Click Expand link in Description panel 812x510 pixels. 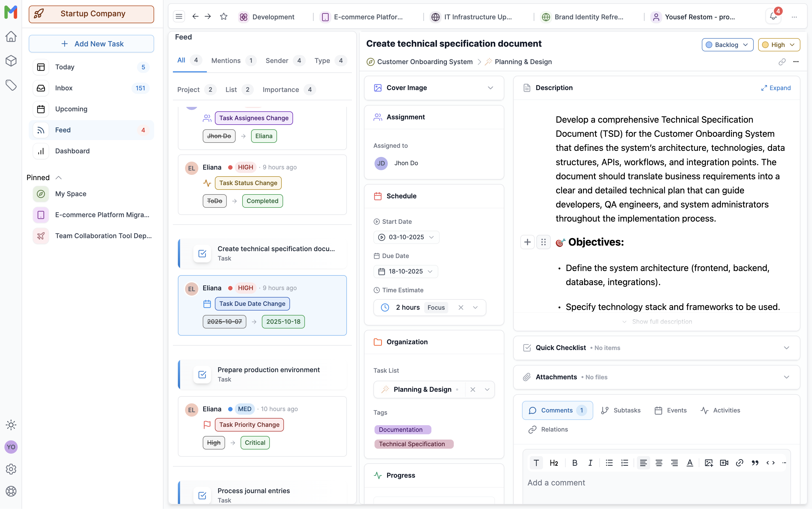tap(776, 88)
